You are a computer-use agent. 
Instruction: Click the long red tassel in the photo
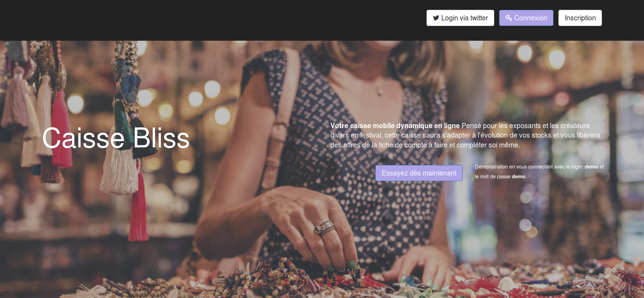(139, 207)
